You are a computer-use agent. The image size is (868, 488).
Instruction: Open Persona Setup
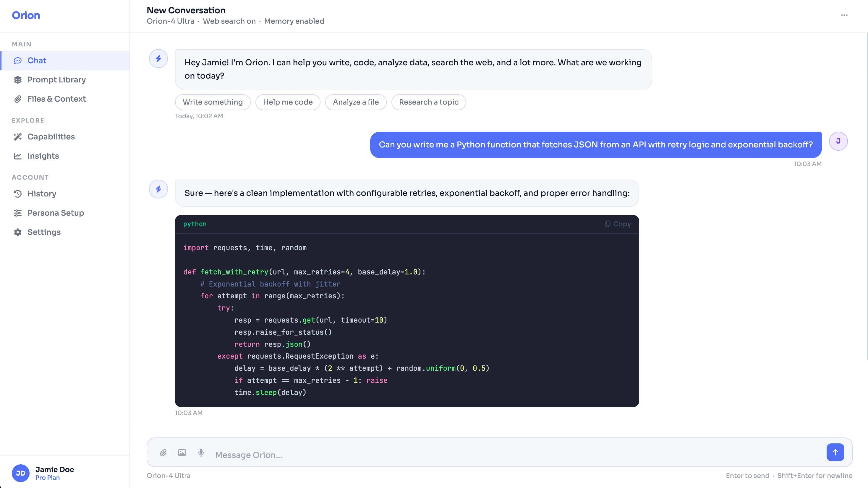[x=65, y=213]
